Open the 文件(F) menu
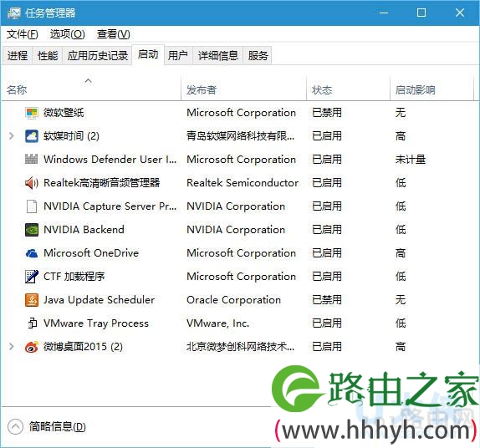The image size is (480, 448). 23,34
